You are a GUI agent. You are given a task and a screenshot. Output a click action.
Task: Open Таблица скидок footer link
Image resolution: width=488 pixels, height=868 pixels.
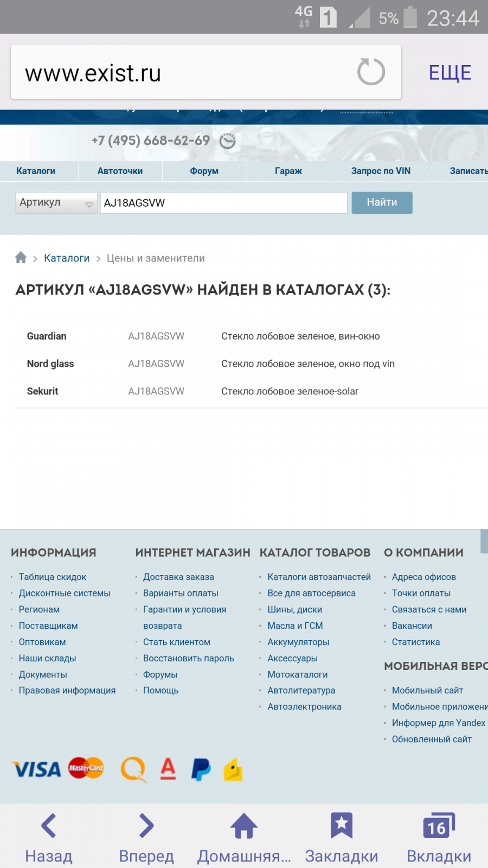tap(53, 577)
